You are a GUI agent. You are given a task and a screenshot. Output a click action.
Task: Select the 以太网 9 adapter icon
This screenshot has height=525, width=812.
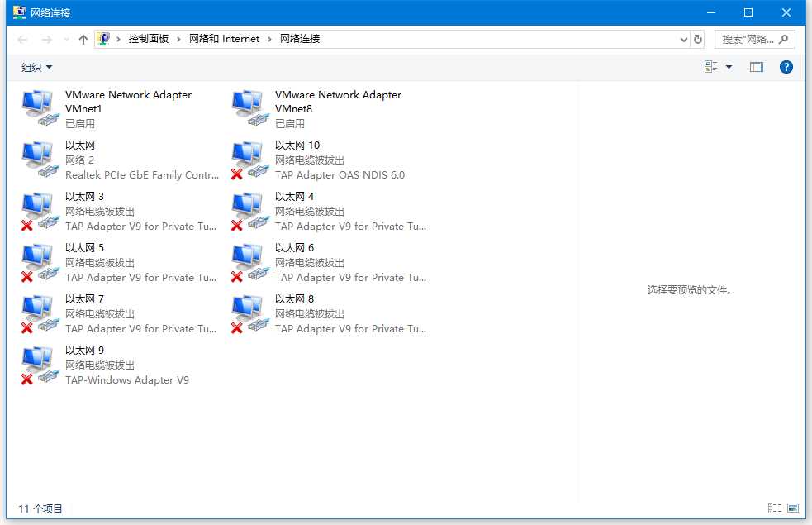40,365
